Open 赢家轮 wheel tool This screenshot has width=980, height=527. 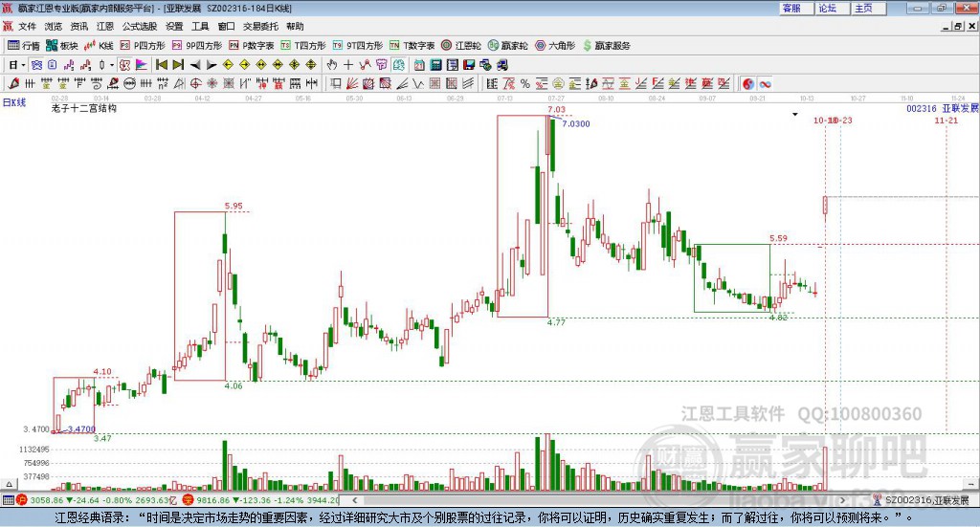tap(507, 46)
